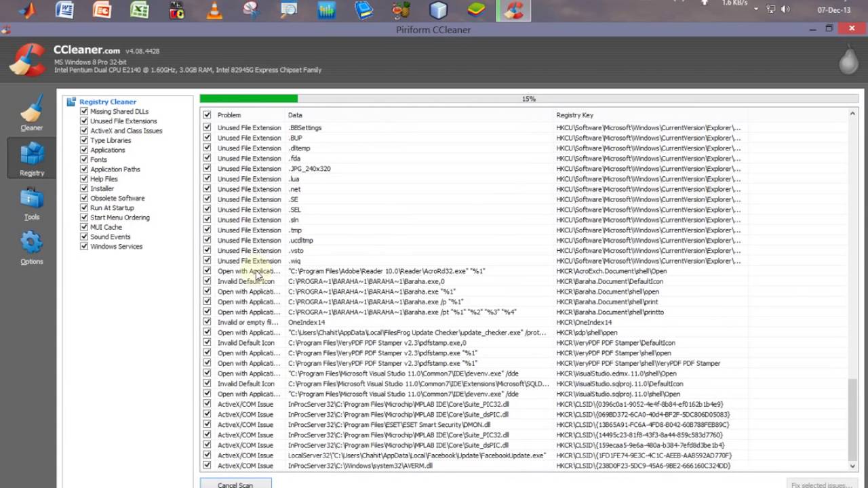Select the Help Files category label

104,179
